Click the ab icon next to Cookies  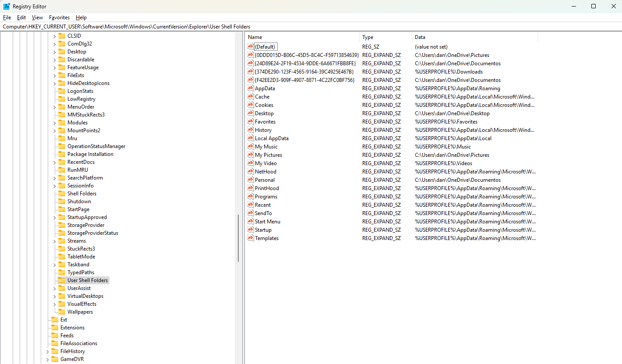[250, 105]
